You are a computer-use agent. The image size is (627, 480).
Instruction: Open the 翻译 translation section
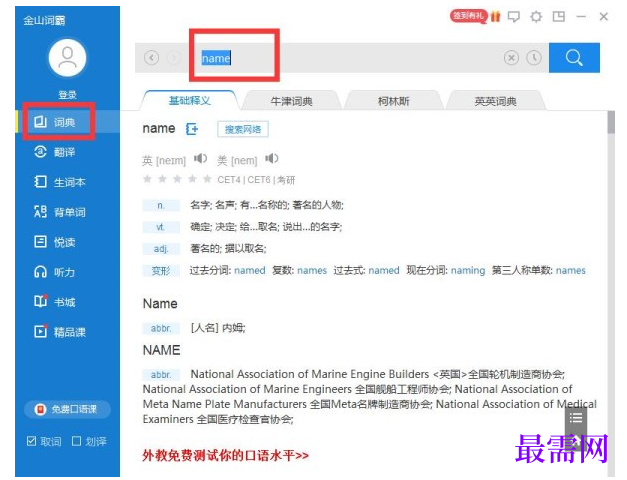coord(54,152)
